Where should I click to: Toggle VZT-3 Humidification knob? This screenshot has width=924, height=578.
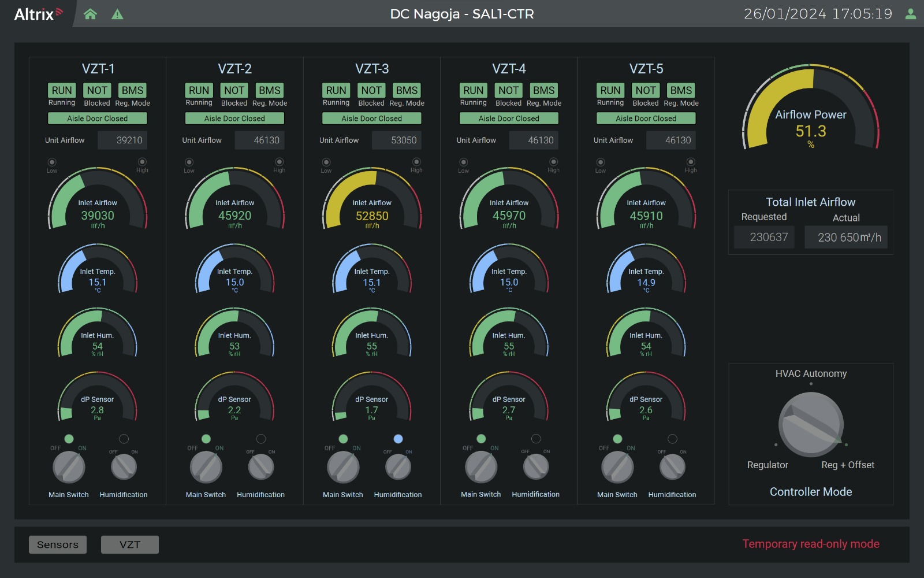click(398, 467)
